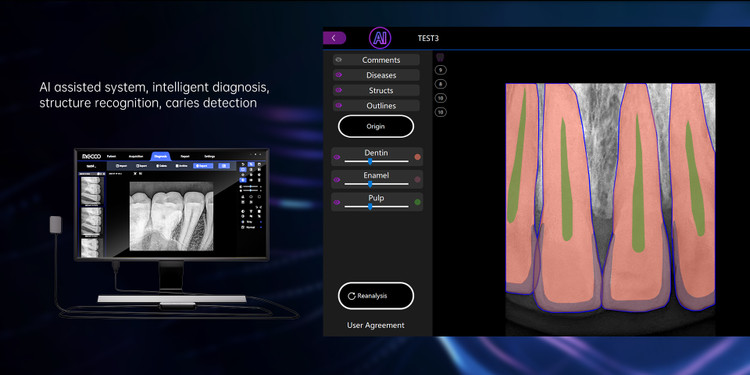
Task: Toggle Diseases visibility eye
Action: (339, 75)
